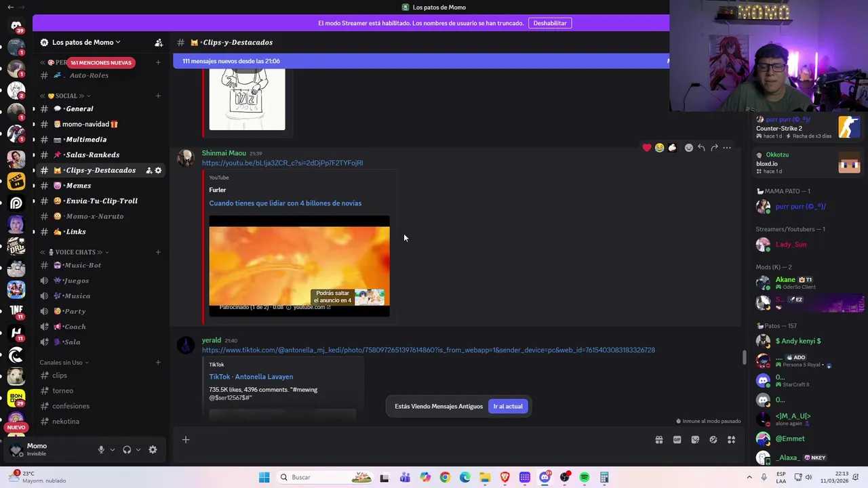This screenshot has height=488, width=868.
Task: Select the Memes channel
Action: point(100,186)
